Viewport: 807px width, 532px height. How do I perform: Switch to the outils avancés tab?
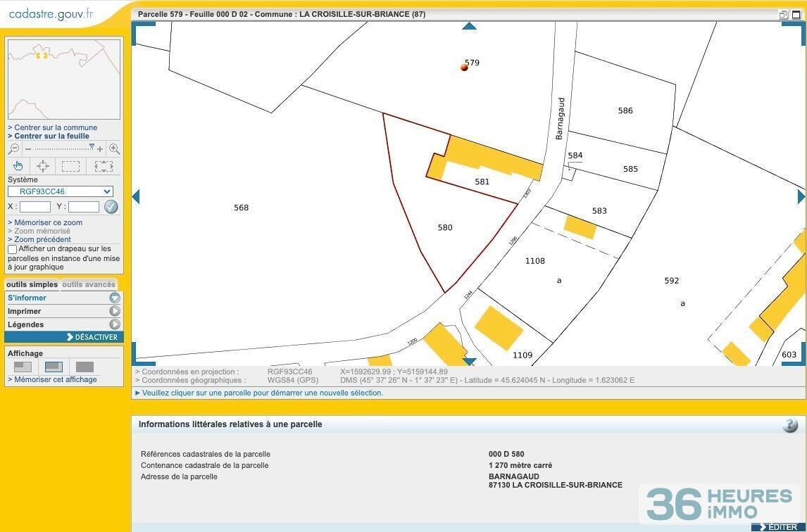tap(89, 285)
